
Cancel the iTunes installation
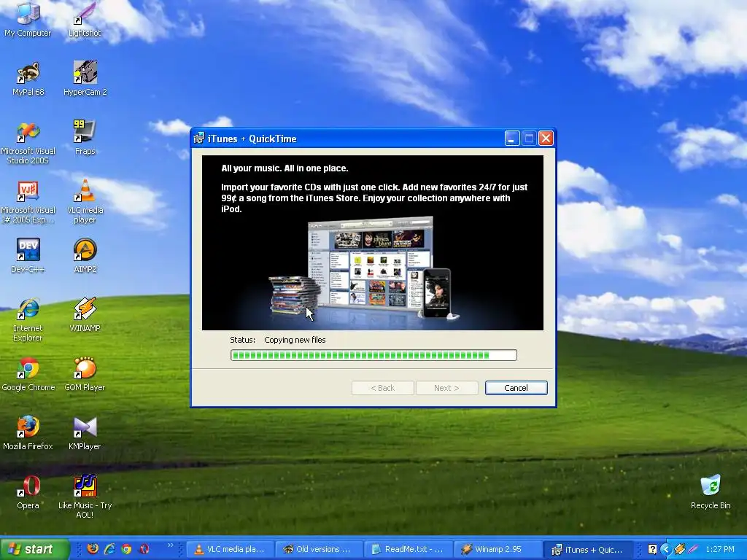tap(516, 388)
